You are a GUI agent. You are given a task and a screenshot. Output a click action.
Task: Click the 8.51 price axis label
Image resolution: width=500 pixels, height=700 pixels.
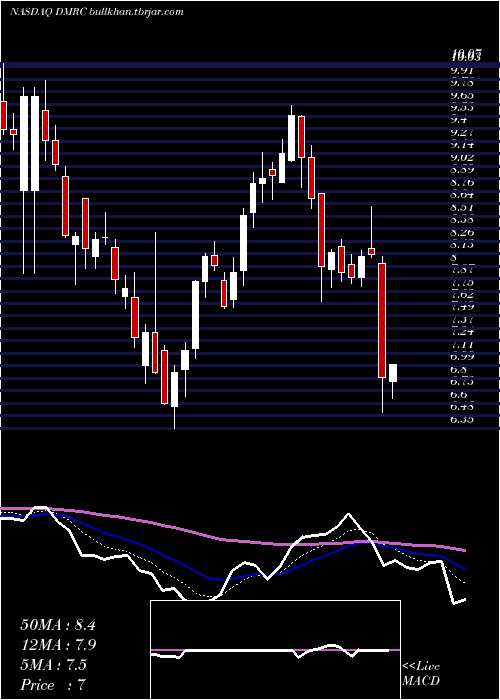coord(462,208)
